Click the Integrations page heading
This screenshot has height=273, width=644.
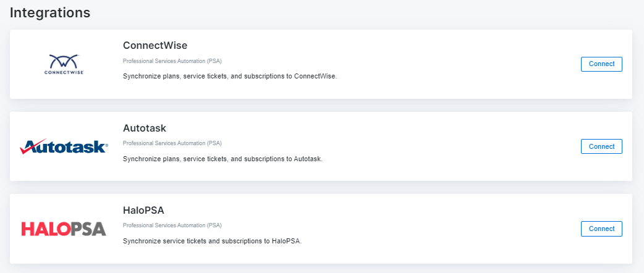pyautogui.click(x=50, y=12)
